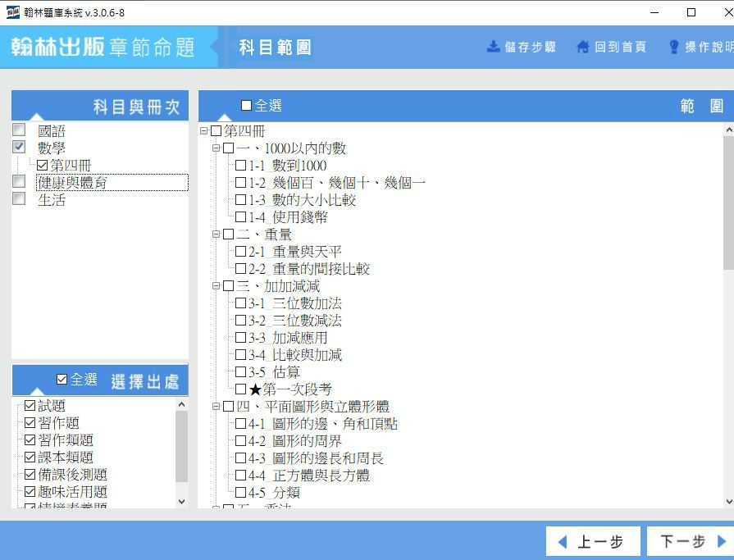Check section 4-5 分類
This screenshot has height=560, width=734.
(x=240, y=492)
